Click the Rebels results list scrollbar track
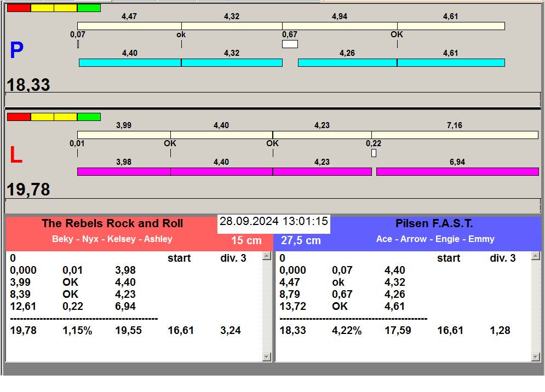Viewport: 545px width, 392px height. tap(267, 307)
